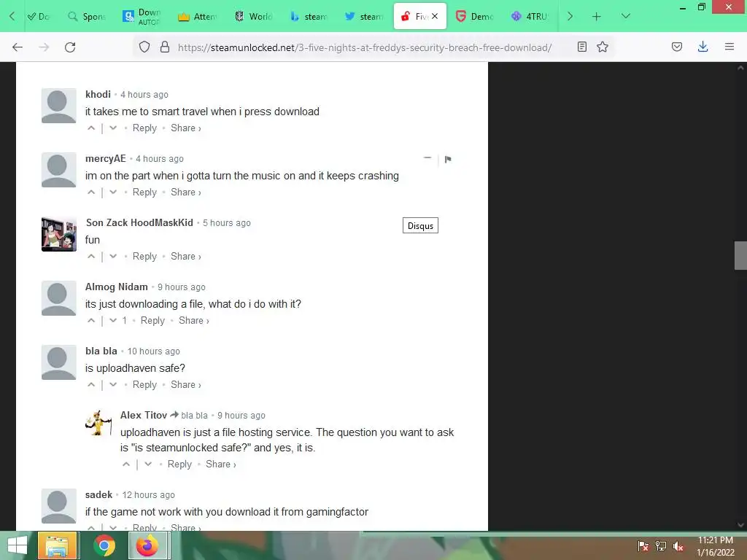Reply to khodi's comment

tap(144, 128)
